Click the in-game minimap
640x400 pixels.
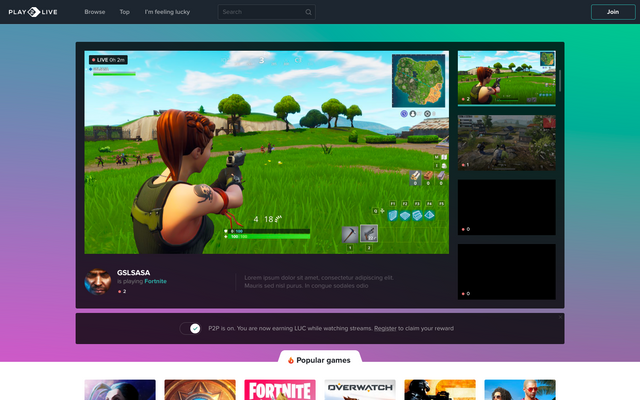click(x=418, y=80)
